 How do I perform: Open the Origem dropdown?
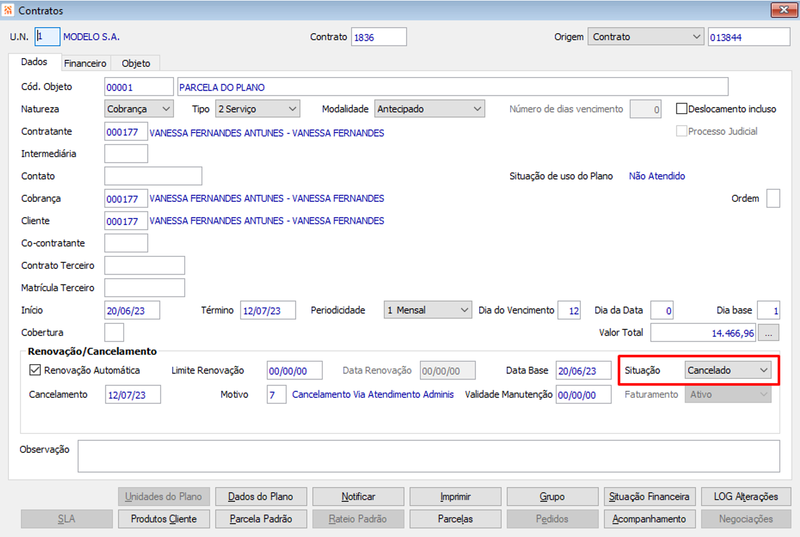point(645,37)
